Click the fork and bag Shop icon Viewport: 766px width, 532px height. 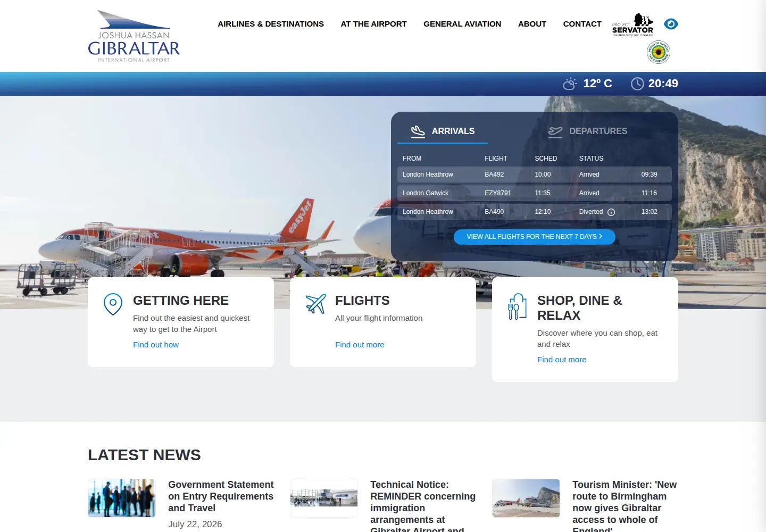(517, 306)
